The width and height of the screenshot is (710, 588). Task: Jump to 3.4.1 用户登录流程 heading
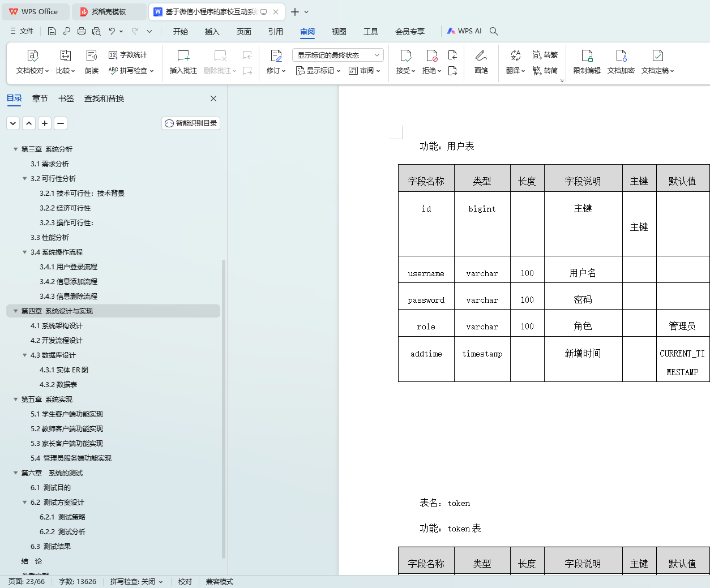[69, 267]
